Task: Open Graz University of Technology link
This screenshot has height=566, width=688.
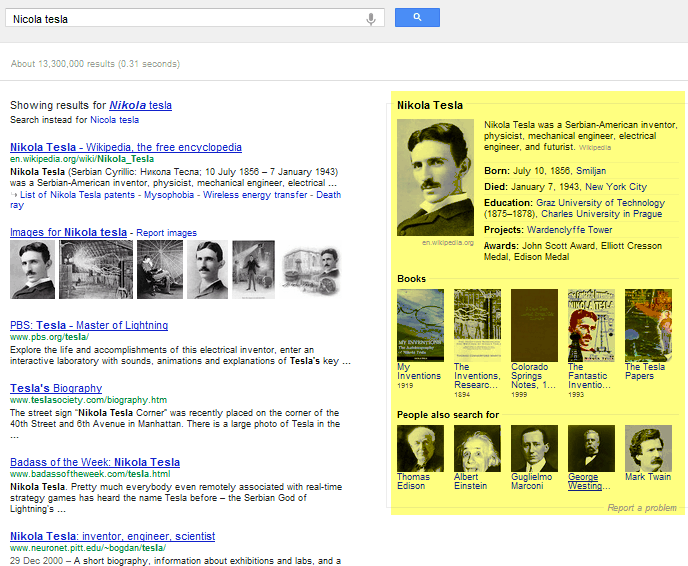Action: 600,203
